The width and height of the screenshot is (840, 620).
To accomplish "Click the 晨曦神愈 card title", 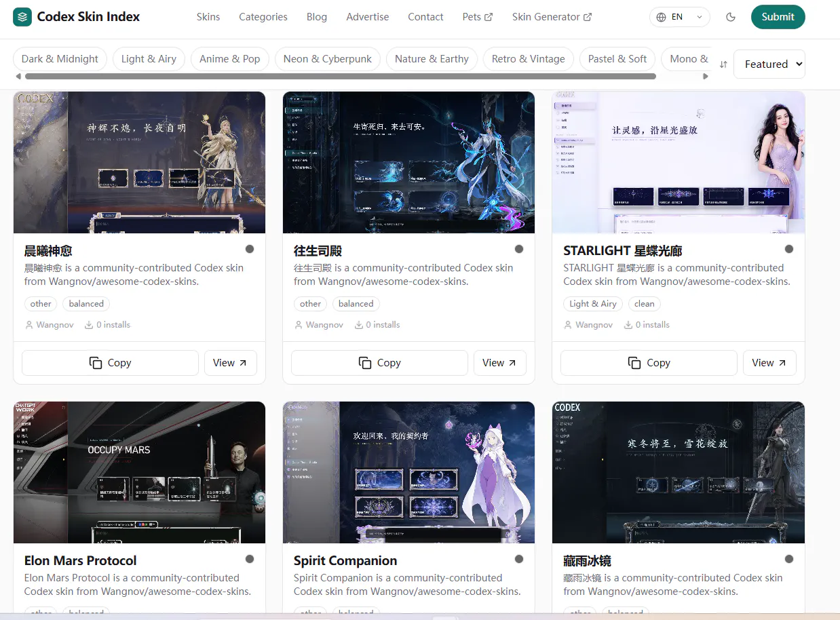I will point(48,251).
